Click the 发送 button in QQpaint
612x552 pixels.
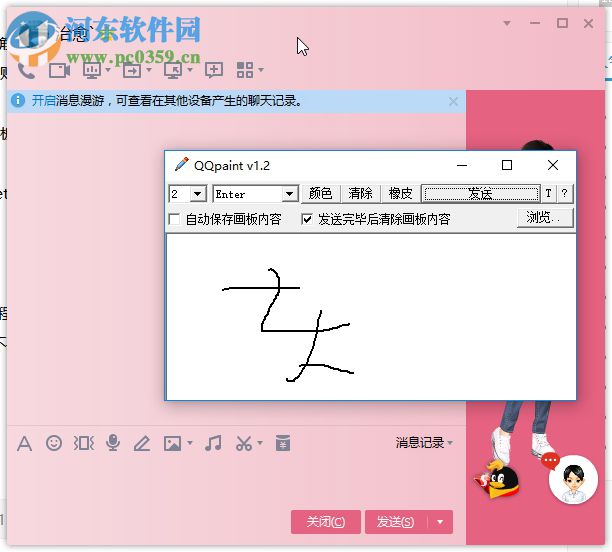click(480, 194)
